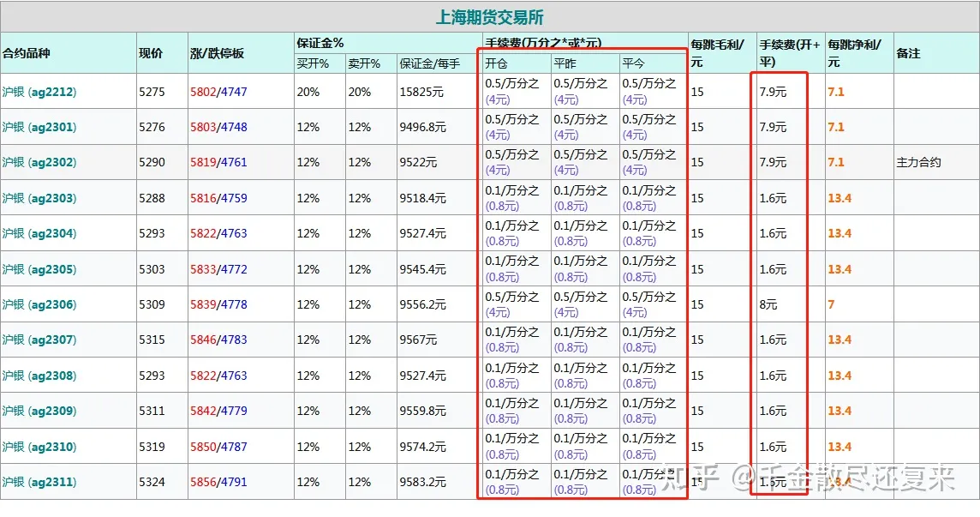Open the 沪银 (ag2301) contract link

click(39, 127)
